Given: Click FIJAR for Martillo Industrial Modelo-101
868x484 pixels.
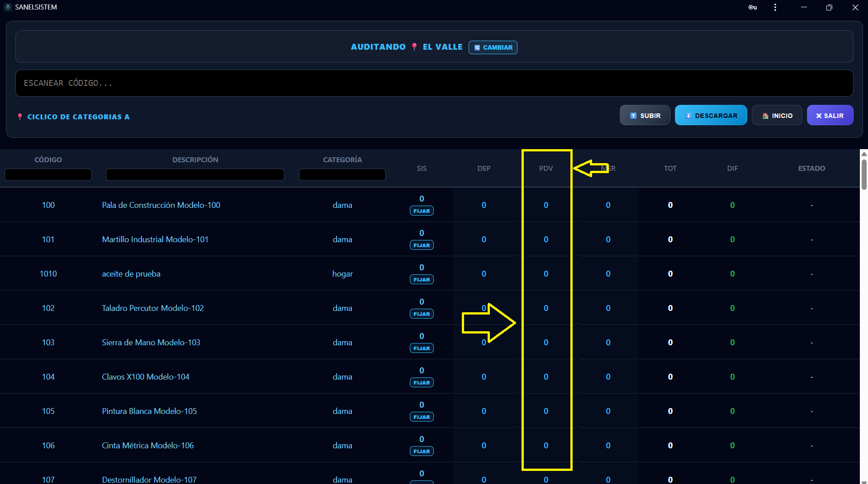Looking at the screenshot, I should (422, 245).
